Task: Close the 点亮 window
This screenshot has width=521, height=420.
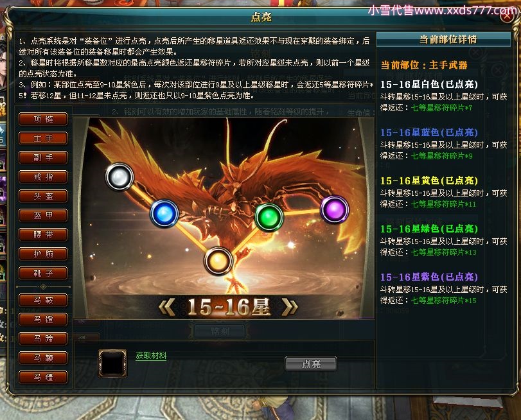Action: pos(508,16)
